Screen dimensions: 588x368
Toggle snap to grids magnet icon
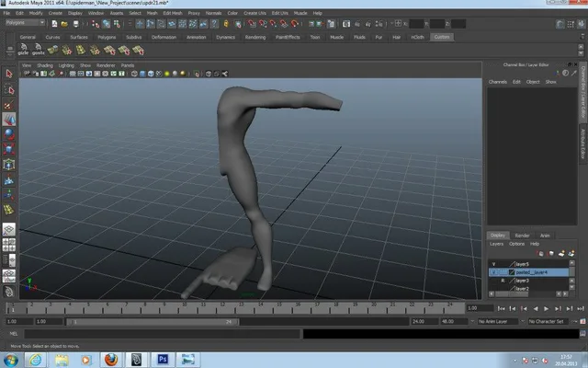252,24
